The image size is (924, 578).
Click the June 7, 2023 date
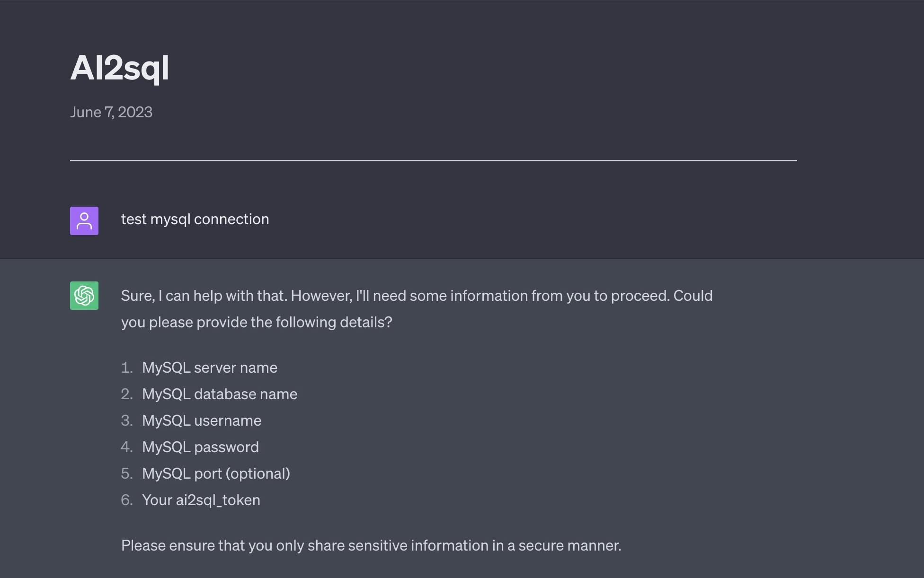pyautogui.click(x=111, y=112)
